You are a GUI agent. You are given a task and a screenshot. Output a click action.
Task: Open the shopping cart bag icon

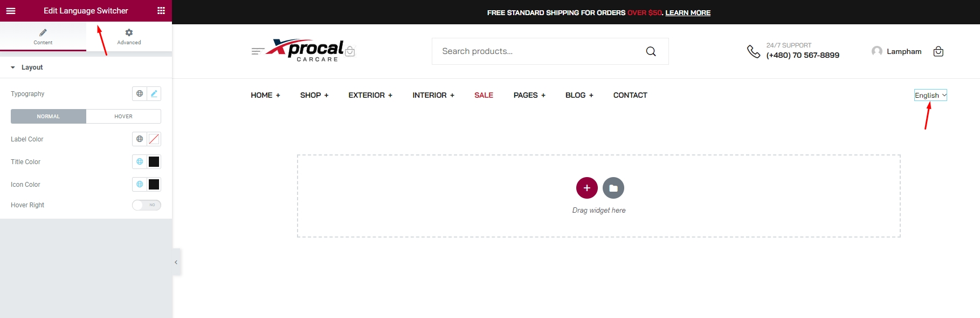point(938,51)
